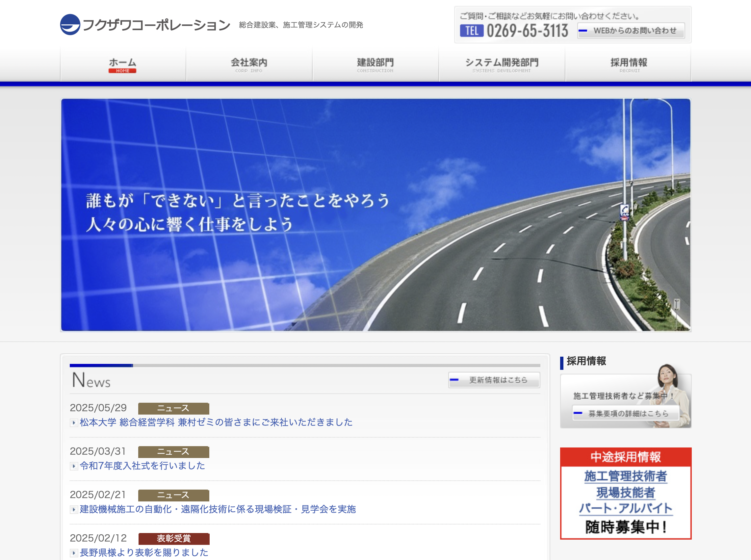Screen dimensions: 751x560
Task: Click the 募集要項の詳細はこちら button
Action: click(625, 413)
